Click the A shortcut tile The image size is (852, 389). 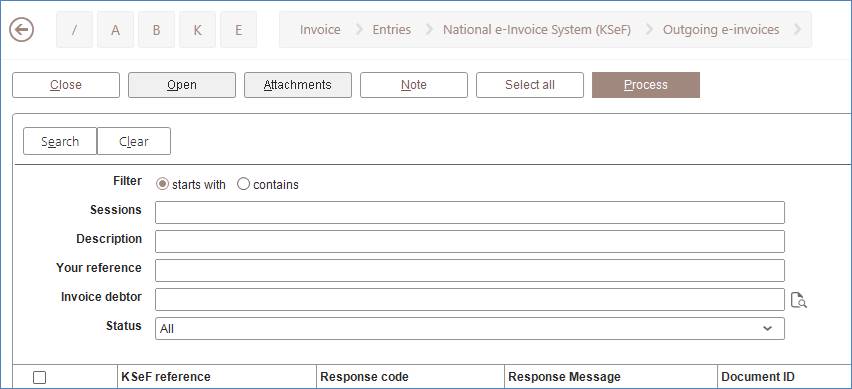[115, 30]
